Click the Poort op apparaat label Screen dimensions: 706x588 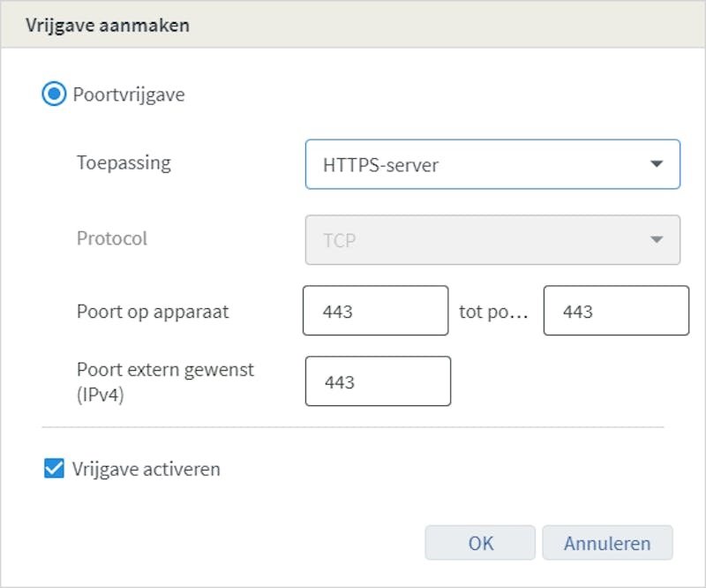(x=153, y=312)
